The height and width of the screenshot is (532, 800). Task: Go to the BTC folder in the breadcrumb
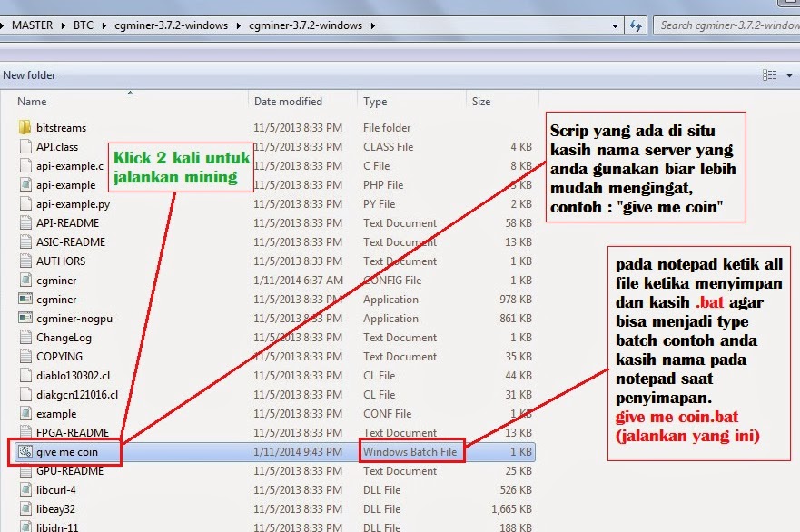coord(84,25)
